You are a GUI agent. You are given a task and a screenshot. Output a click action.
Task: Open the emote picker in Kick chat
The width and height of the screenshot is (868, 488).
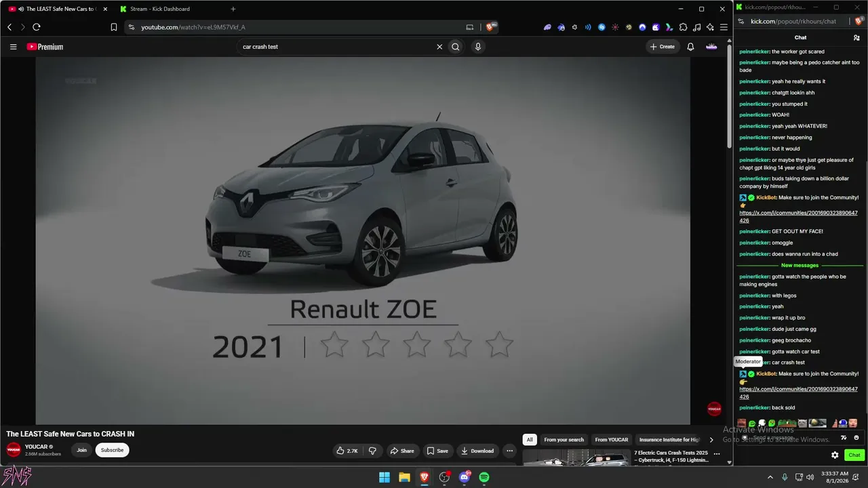[856, 438]
